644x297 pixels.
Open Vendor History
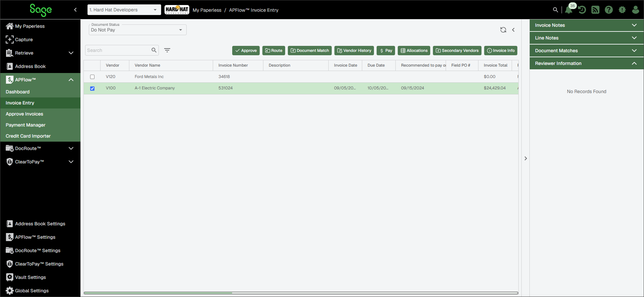pyautogui.click(x=354, y=51)
